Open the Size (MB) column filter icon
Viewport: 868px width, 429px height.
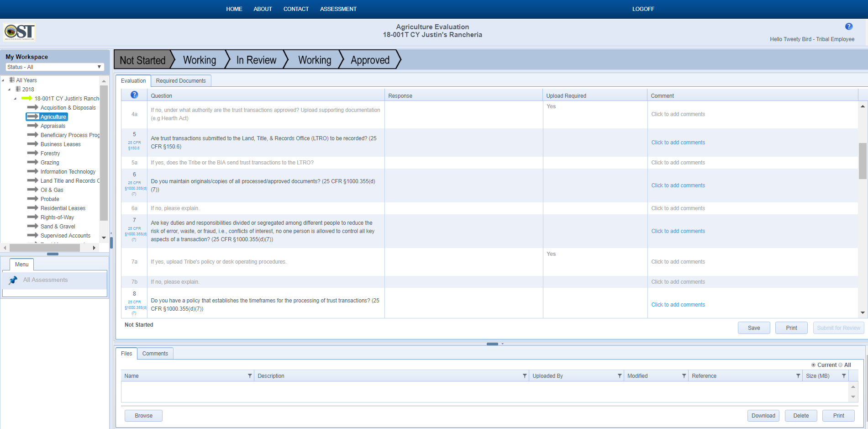point(844,376)
